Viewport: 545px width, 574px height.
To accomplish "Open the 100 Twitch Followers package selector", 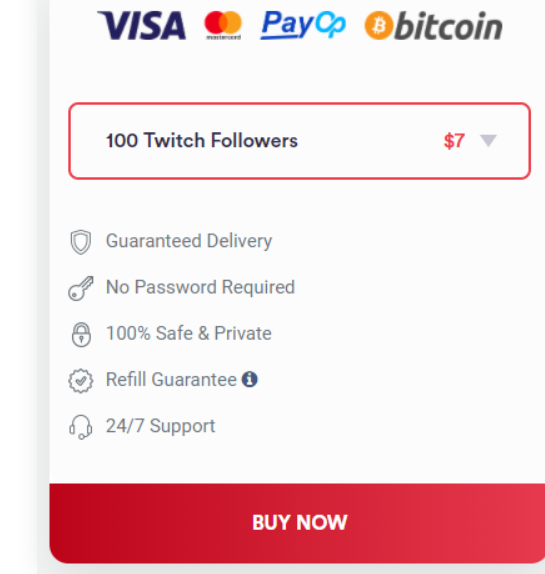I will click(299, 141).
